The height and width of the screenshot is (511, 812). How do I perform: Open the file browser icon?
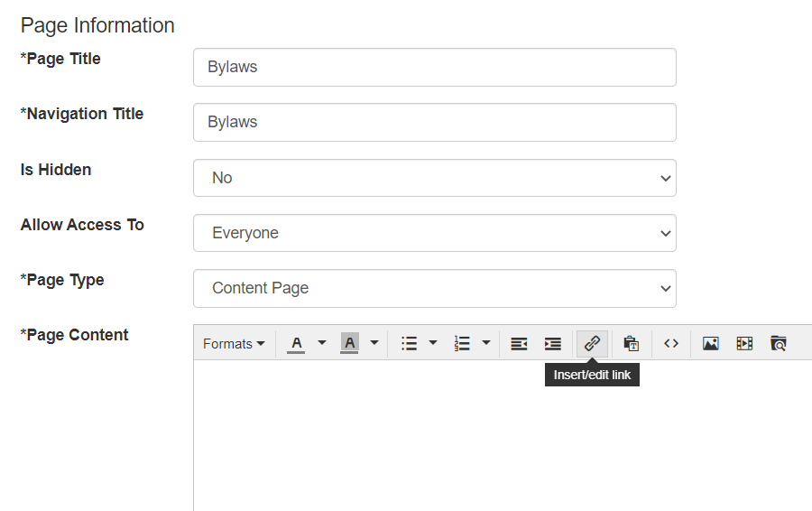click(779, 344)
